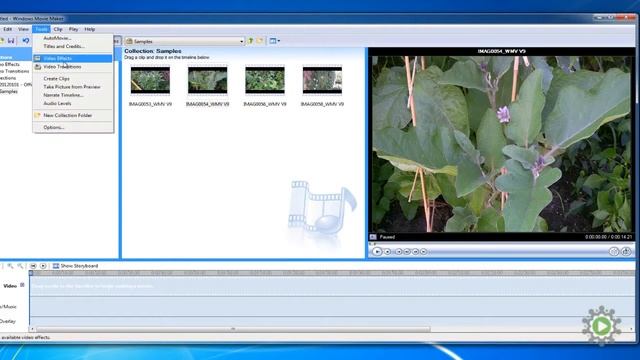Select Video Transitions in Tools menu
The width and height of the screenshot is (640, 360).
point(73,67)
